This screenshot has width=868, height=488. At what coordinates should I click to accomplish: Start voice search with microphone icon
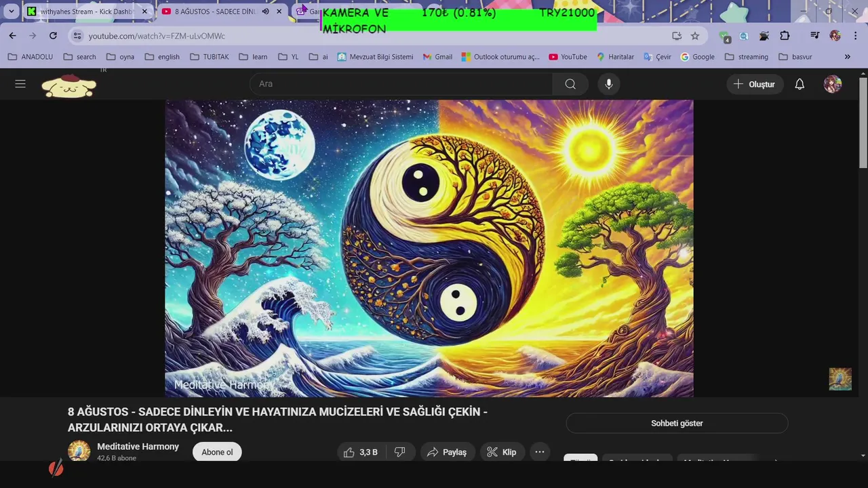(608, 84)
